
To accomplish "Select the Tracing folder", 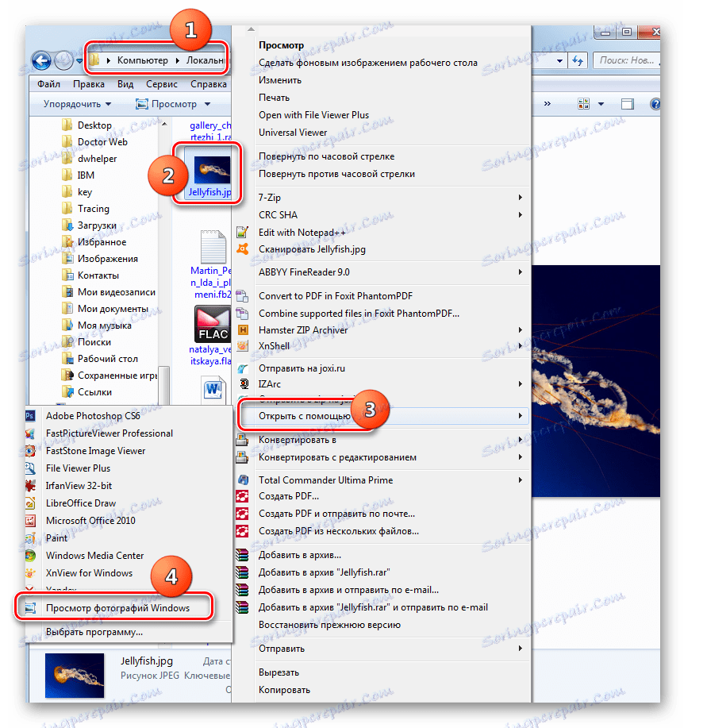I will 94,209.
